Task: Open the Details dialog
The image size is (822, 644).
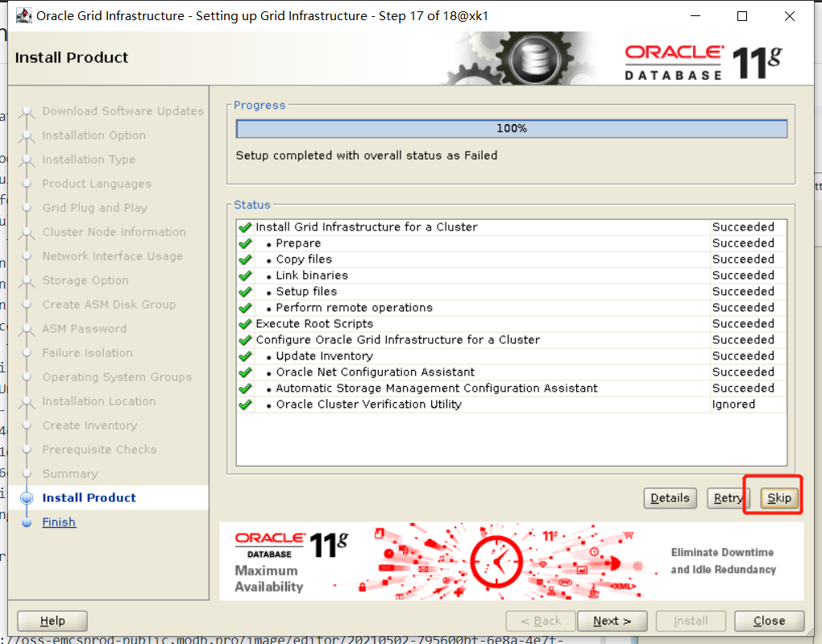Action: coord(670,497)
